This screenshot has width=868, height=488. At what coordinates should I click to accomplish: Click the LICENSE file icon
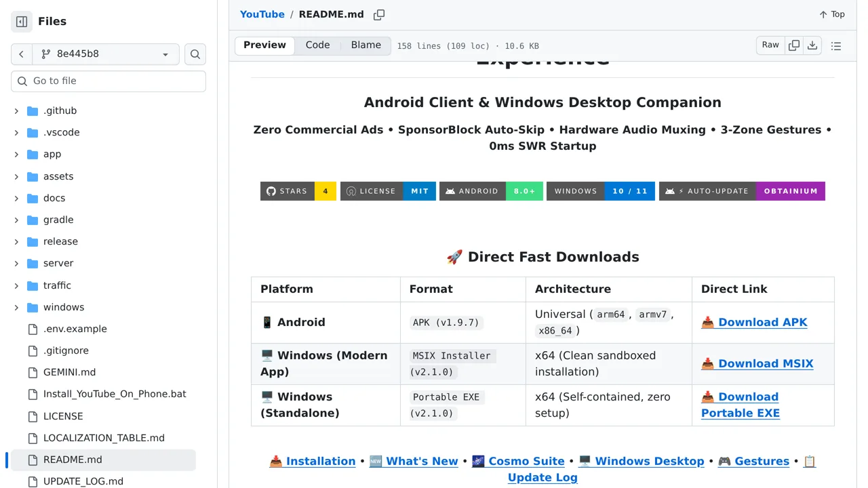(x=33, y=416)
